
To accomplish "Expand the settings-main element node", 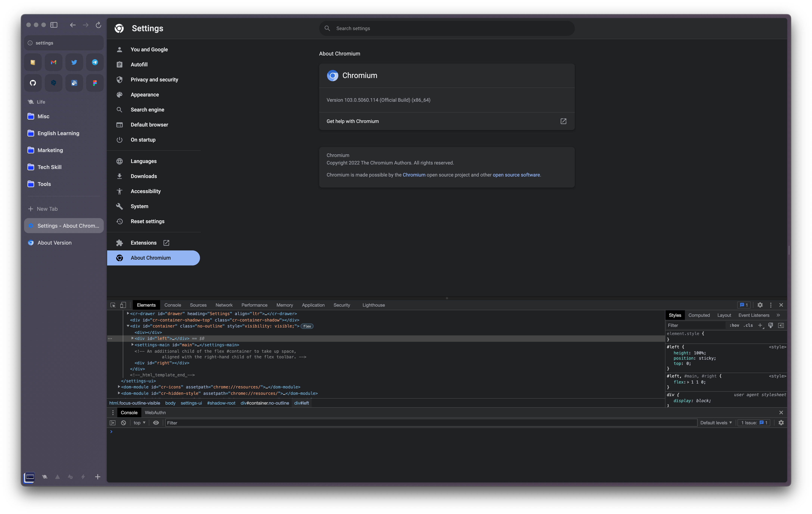I will pyautogui.click(x=133, y=345).
